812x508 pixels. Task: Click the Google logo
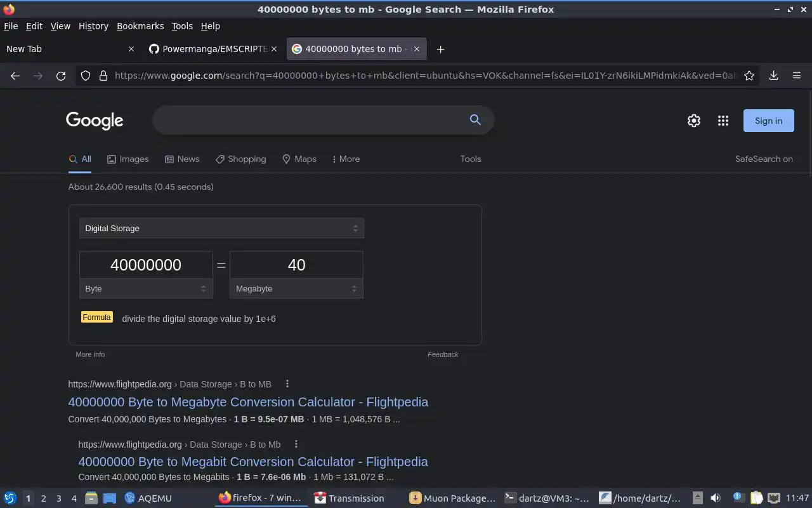point(95,121)
